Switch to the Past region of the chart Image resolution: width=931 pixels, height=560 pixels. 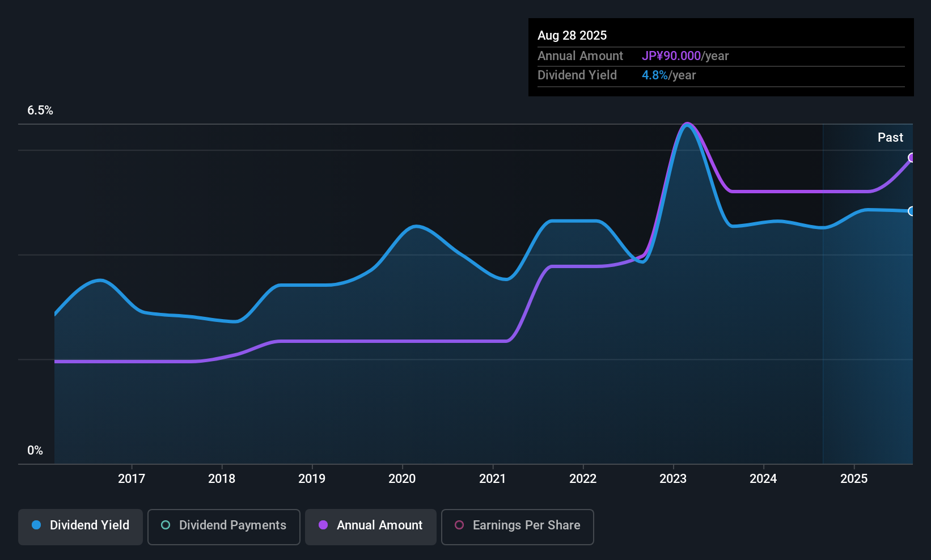point(890,137)
